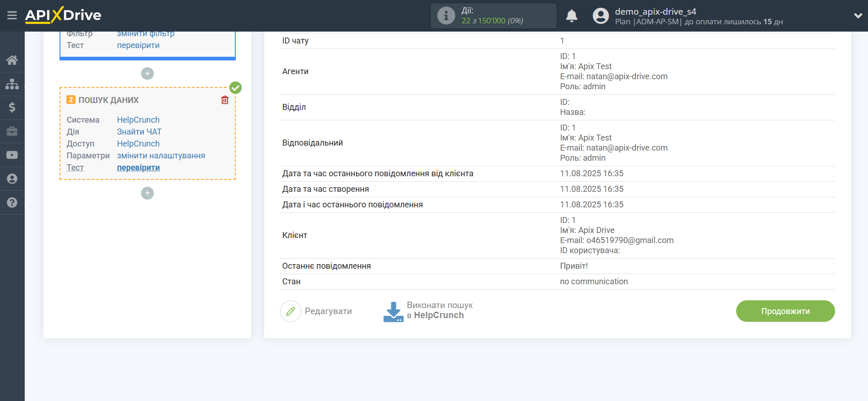The image size is (868, 401).
Task: Click Дата і час останнього повідомлення label
Action: coord(353,205)
